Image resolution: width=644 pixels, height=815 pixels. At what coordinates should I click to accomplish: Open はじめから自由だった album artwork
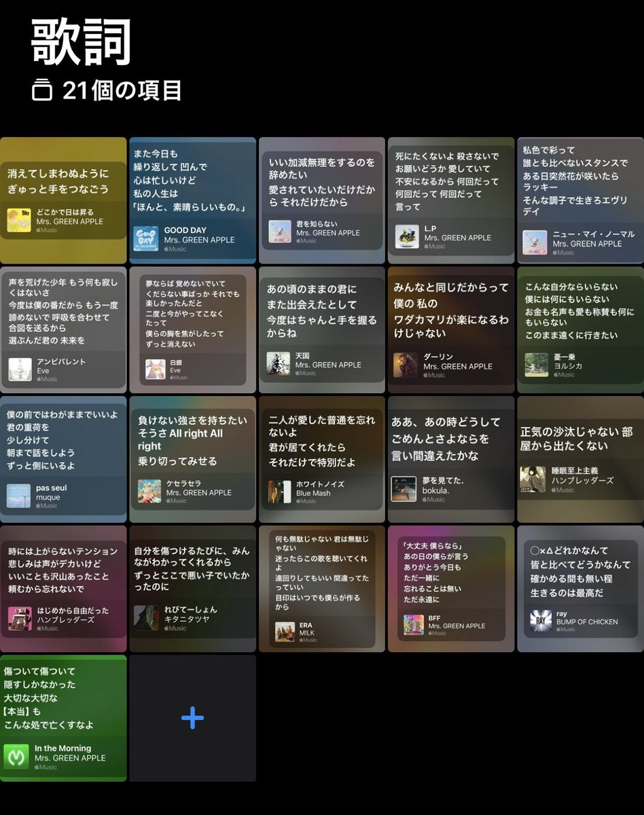(20, 619)
